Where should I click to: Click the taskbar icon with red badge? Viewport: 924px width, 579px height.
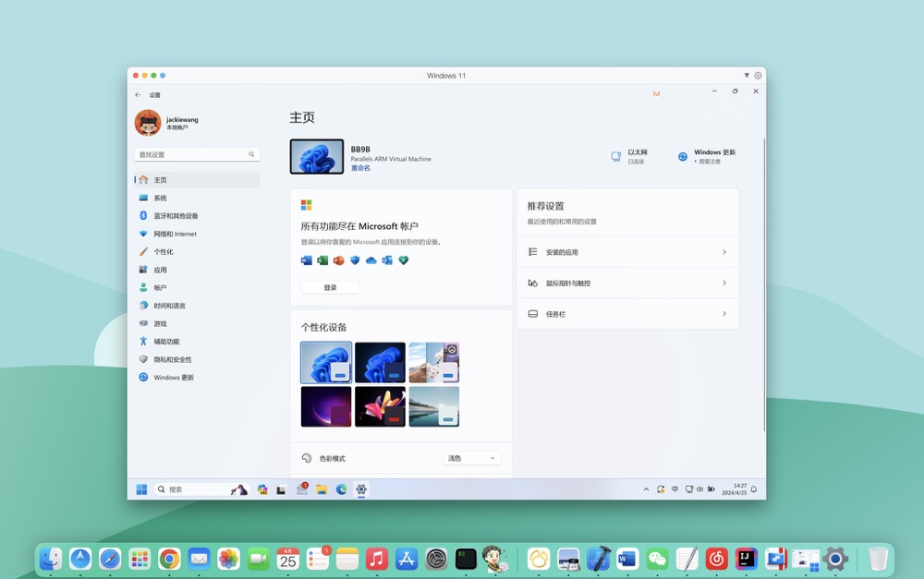[x=302, y=489]
